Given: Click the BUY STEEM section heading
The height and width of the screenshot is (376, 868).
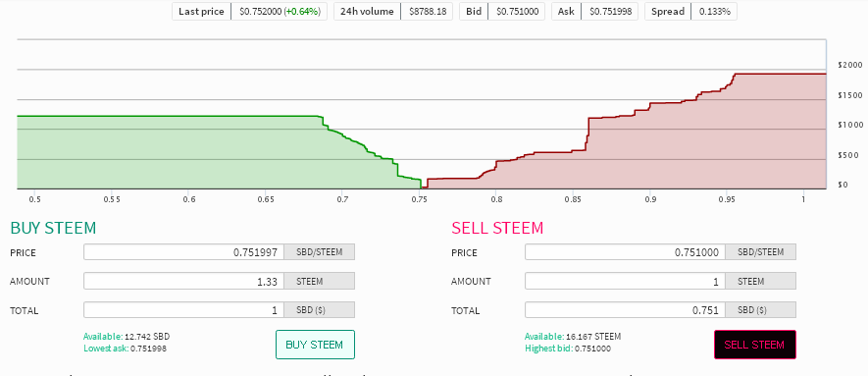Looking at the screenshot, I should pos(53,228).
